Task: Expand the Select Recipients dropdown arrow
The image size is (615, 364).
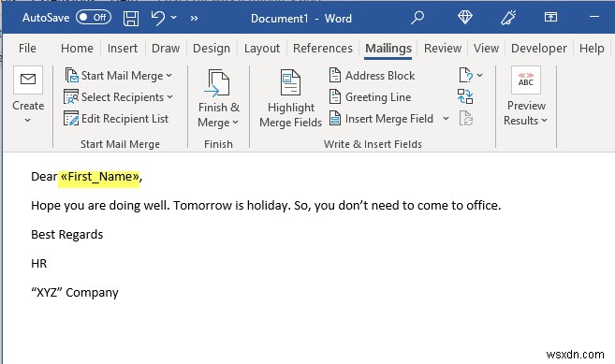Action: [169, 97]
